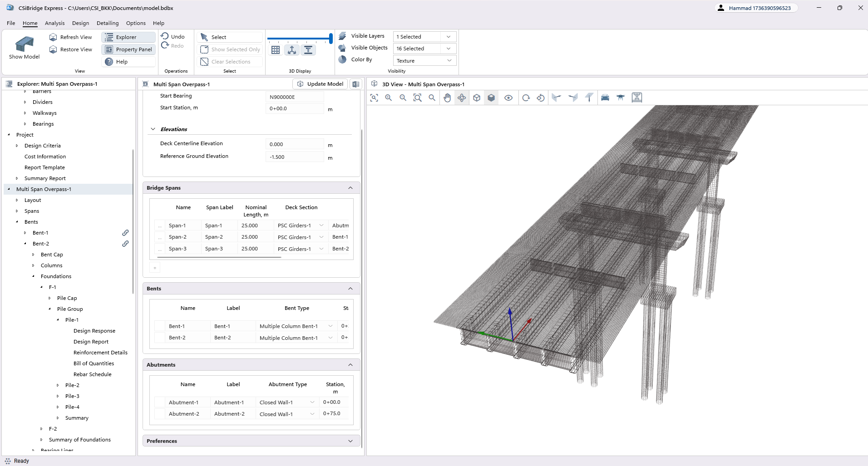Select the Pan tool in the 3D view
Viewport: 868px width, 466px height.
tap(447, 97)
